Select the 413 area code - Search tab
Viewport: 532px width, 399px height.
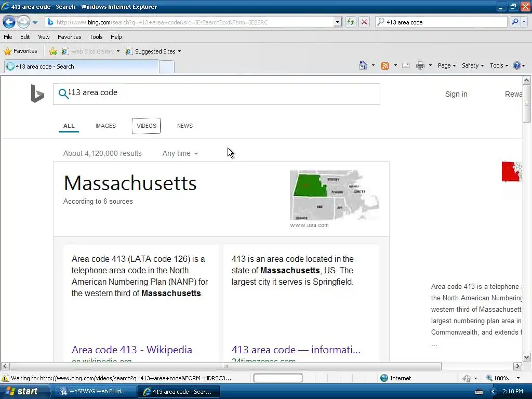coord(82,66)
